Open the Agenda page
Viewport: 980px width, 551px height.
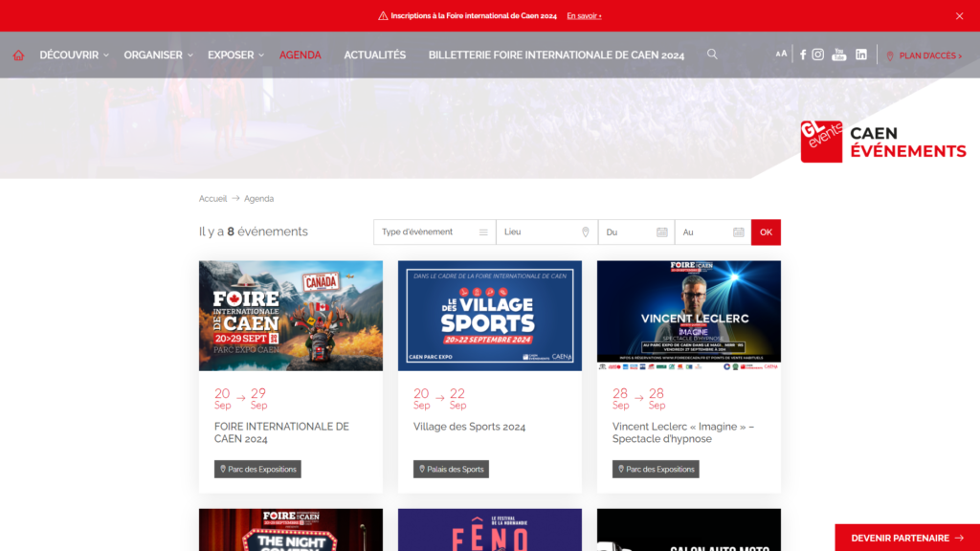[300, 55]
